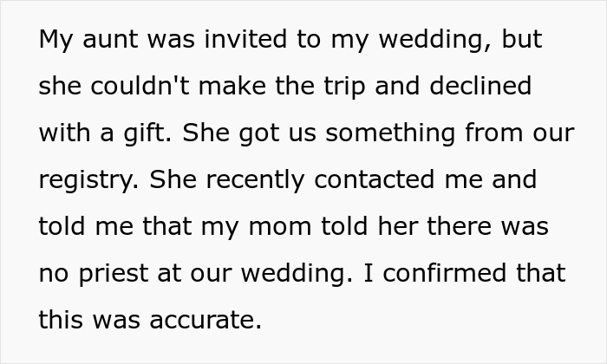
Task: Click the word "declined"
Action: pyautogui.click(x=484, y=87)
